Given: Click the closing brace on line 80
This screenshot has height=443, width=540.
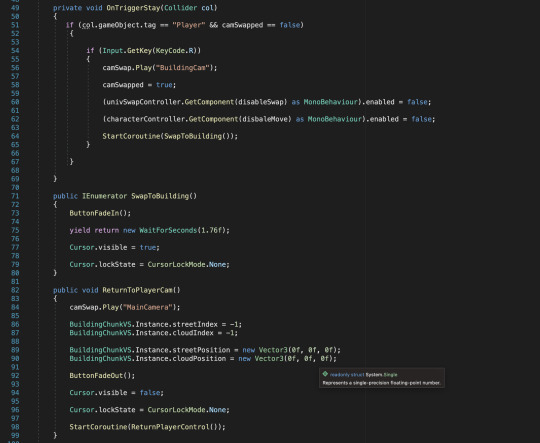Looking at the screenshot, I should [x=55, y=273].
